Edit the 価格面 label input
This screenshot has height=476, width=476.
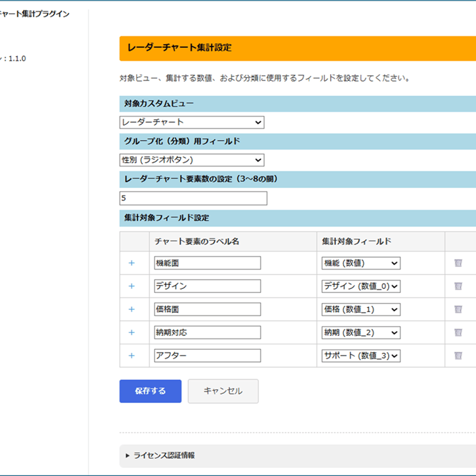click(207, 309)
